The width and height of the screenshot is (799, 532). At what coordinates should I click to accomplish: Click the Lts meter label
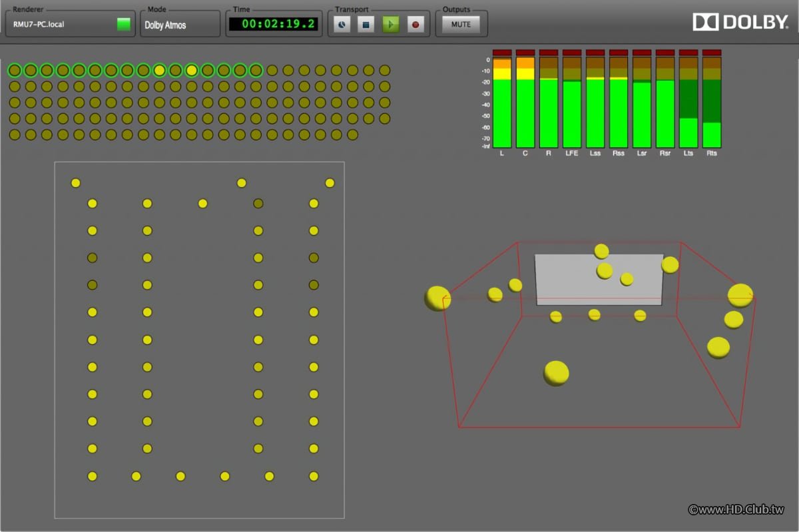click(x=688, y=154)
